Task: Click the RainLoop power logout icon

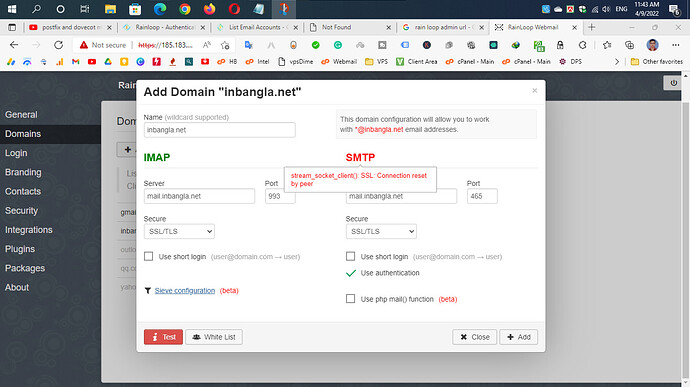Action: [x=673, y=83]
